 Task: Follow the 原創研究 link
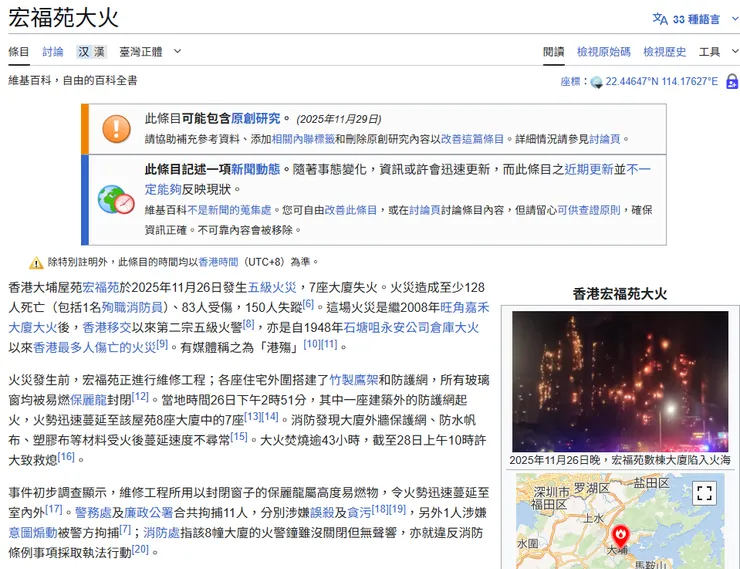click(x=255, y=118)
